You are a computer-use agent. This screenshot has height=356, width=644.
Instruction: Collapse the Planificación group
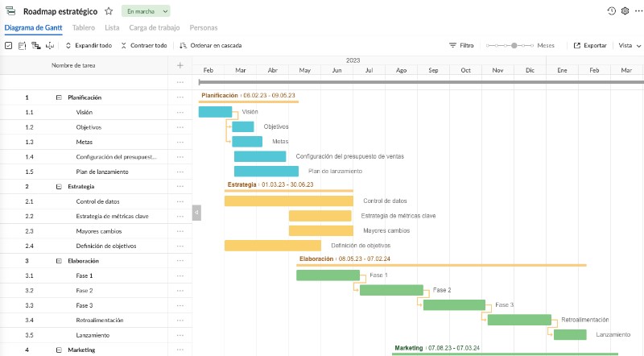tap(59, 97)
